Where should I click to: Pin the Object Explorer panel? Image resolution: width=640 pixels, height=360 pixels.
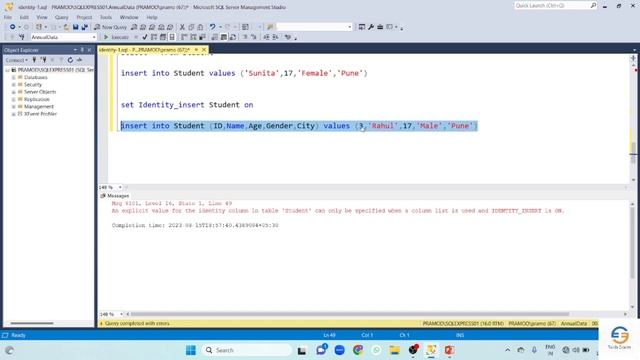pyautogui.click(x=82, y=50)
